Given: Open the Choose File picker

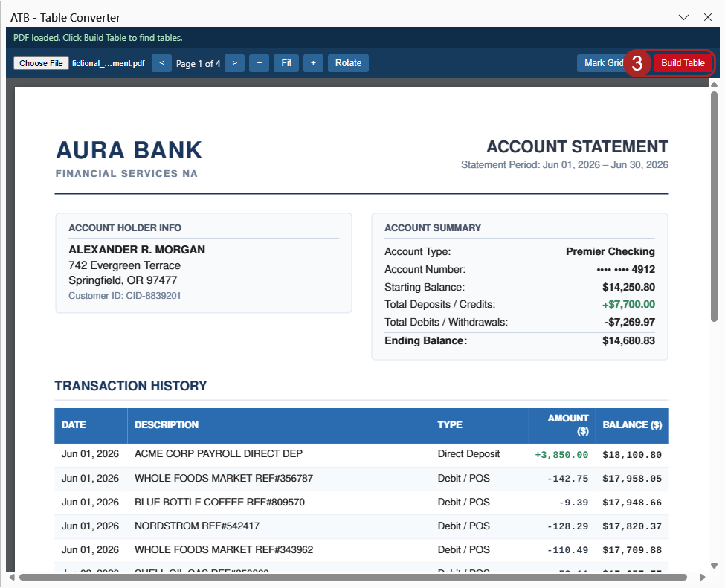Looking at the screenshot, I should 41,63.
